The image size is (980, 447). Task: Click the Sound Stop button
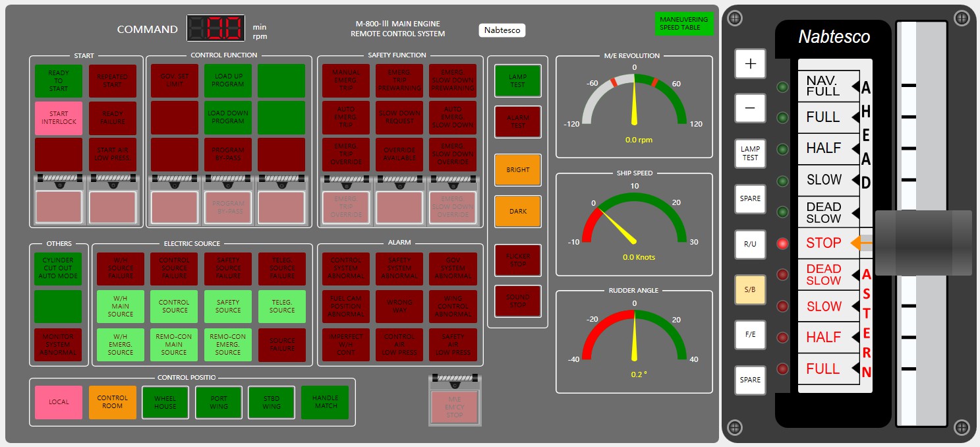[x=518, y=301]
